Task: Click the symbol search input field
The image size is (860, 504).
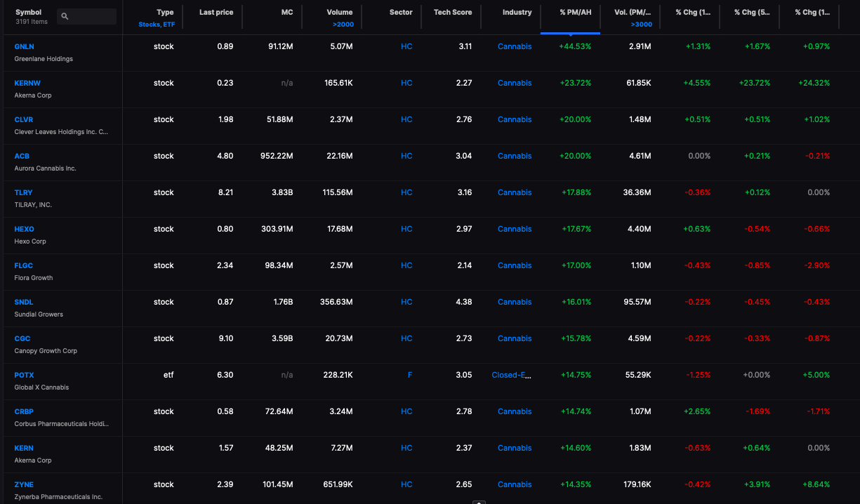Action: click(x=87, y=16)
